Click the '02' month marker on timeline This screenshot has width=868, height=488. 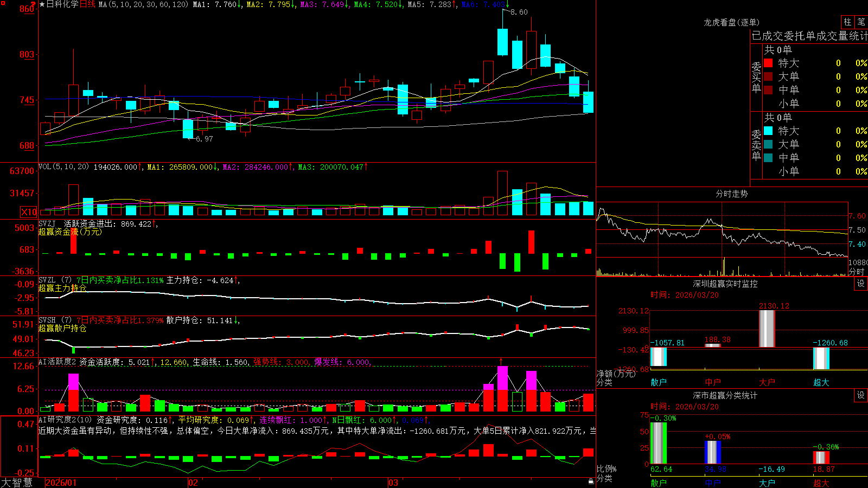(193, 483)
